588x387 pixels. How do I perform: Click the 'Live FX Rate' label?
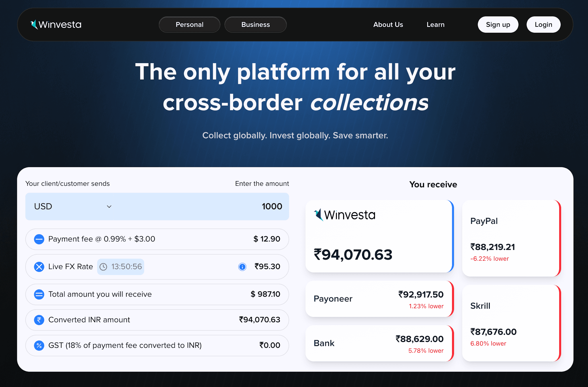71,266
